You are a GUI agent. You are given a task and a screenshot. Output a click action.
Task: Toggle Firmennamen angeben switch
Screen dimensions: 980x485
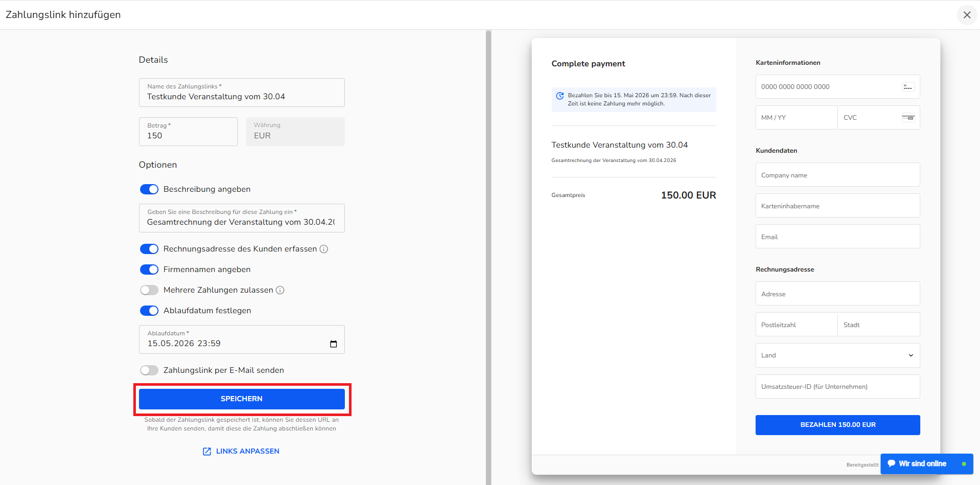coord(149,270)
